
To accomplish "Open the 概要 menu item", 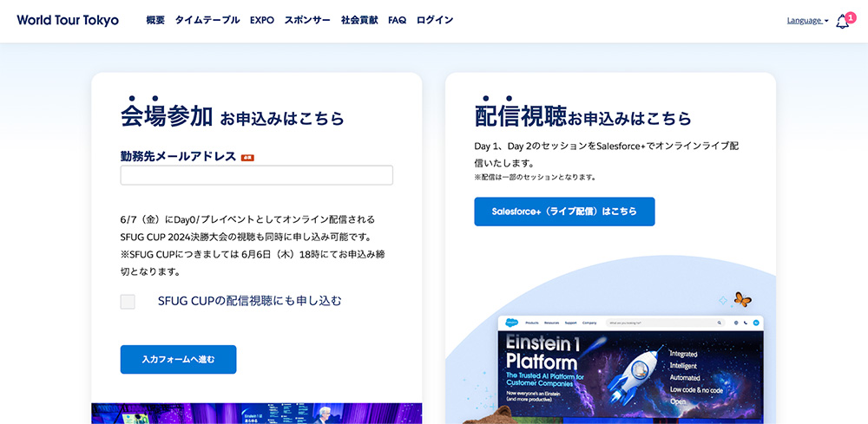I will coord(155,20).
